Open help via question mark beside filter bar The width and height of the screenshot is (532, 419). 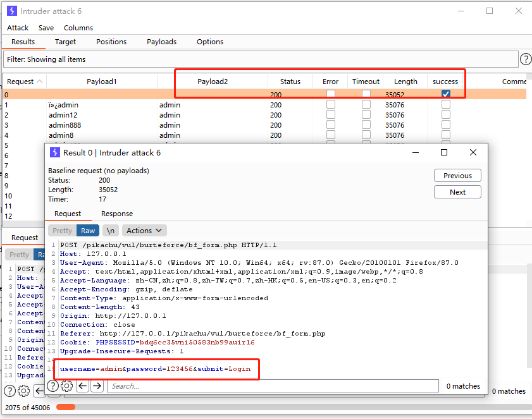click(x=526, y=59)
